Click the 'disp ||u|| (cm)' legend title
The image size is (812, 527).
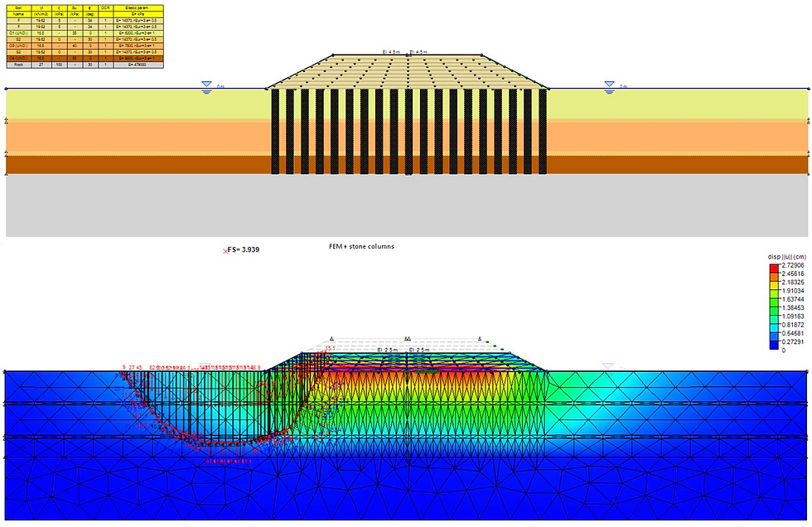tap(786, 258)
